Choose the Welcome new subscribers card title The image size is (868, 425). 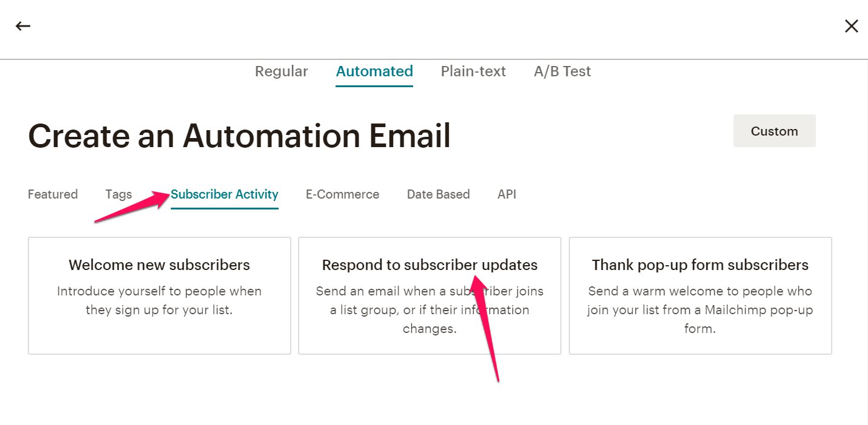159,265
